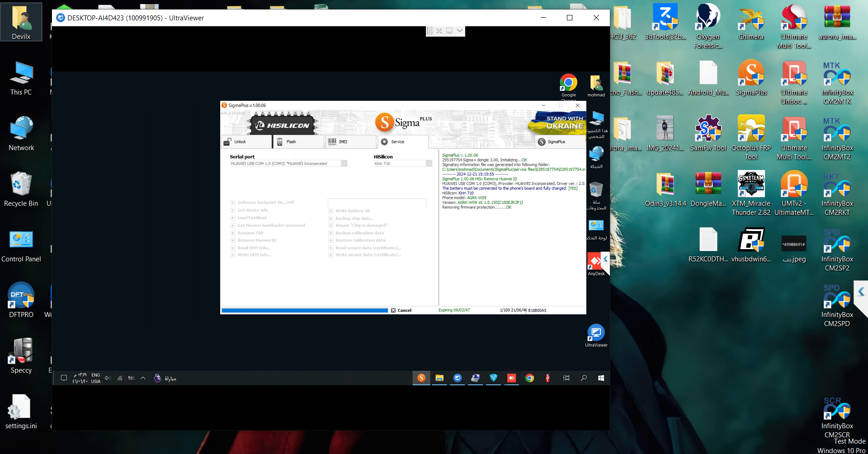Select the Recycle Bin on local desktop
The width and height of the screenshot is (868, 454).
tap(21, 189)
